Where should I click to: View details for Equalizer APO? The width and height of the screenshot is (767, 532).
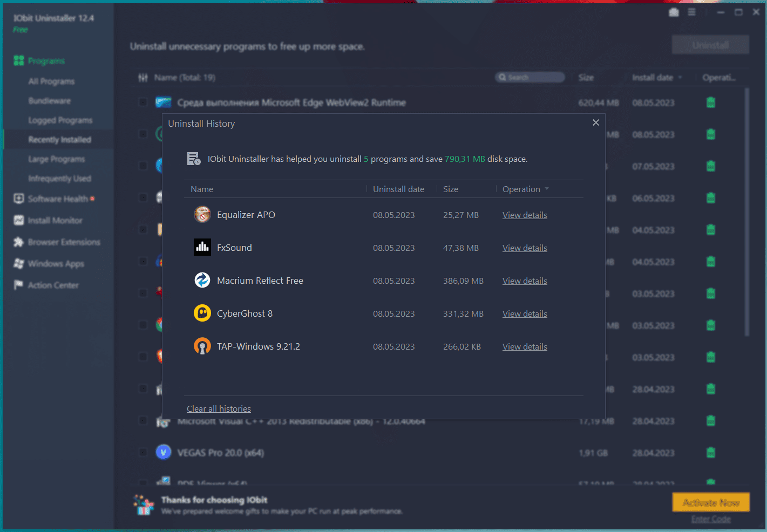pos(525,215)
